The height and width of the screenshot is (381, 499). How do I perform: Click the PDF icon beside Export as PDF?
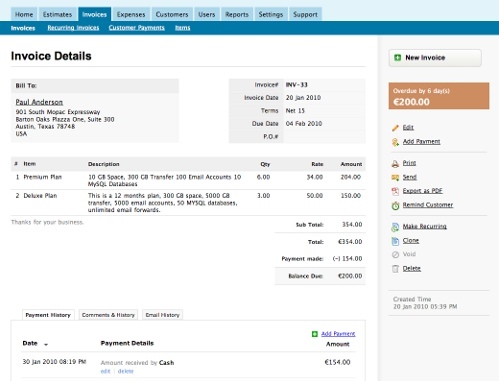point(395,191)
